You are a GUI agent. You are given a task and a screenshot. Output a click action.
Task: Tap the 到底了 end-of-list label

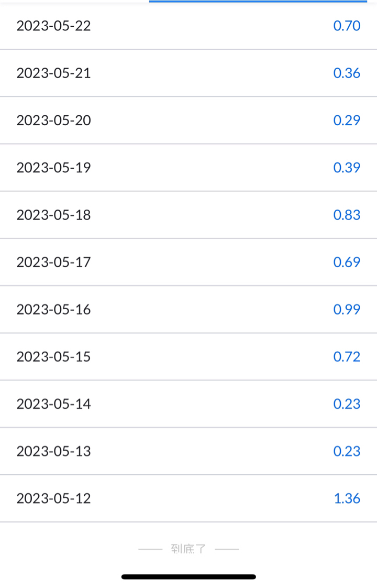click(x=188, y=549)
